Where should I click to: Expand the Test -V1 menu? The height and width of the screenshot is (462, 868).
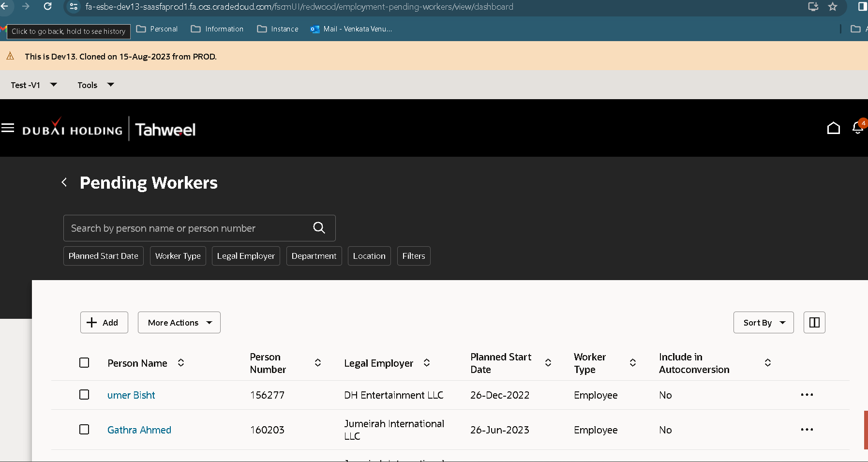(x=34, y=85)
